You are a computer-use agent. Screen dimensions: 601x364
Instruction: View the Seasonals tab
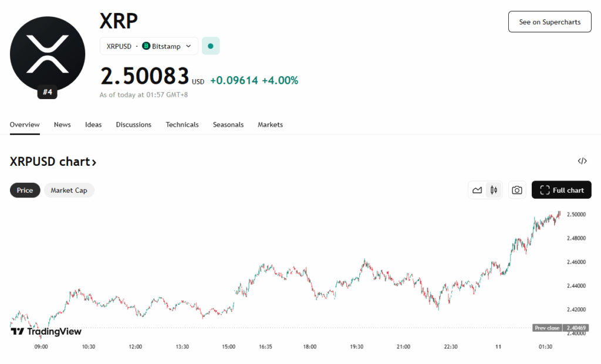(228, 125)
